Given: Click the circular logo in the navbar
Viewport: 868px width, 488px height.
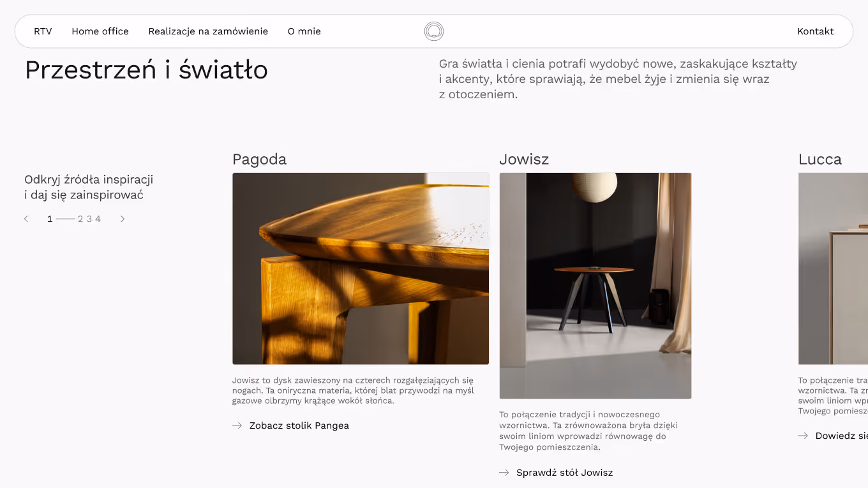Looking at the screenshot, I should tap(434, 31).
